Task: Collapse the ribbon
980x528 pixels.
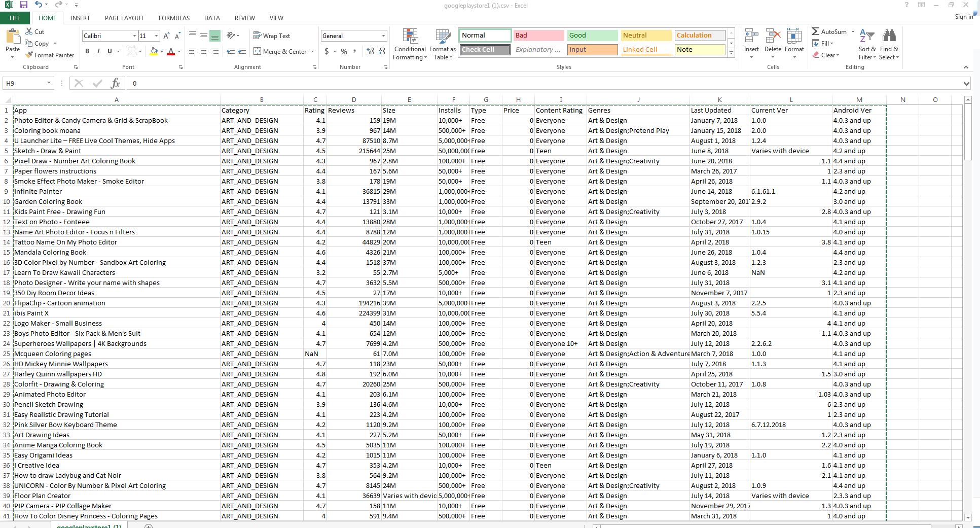Action: pos(966,67)
